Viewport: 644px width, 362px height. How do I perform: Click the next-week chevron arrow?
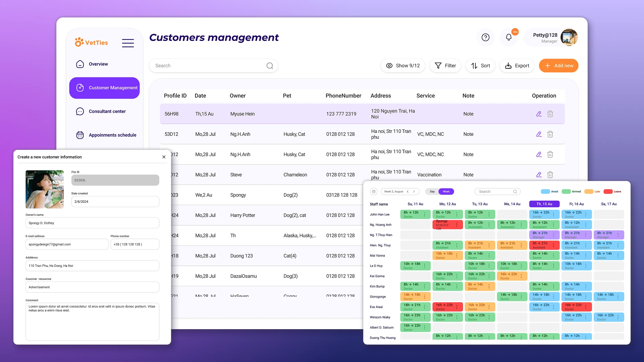[415, 191]
